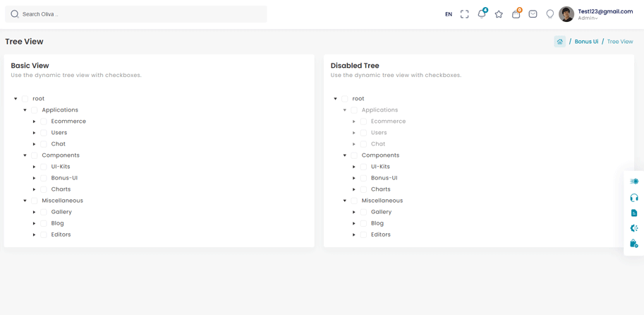Check the root checkbox in Basic View
The width and height of the screenshot is (644, 315).
[25, 99]
